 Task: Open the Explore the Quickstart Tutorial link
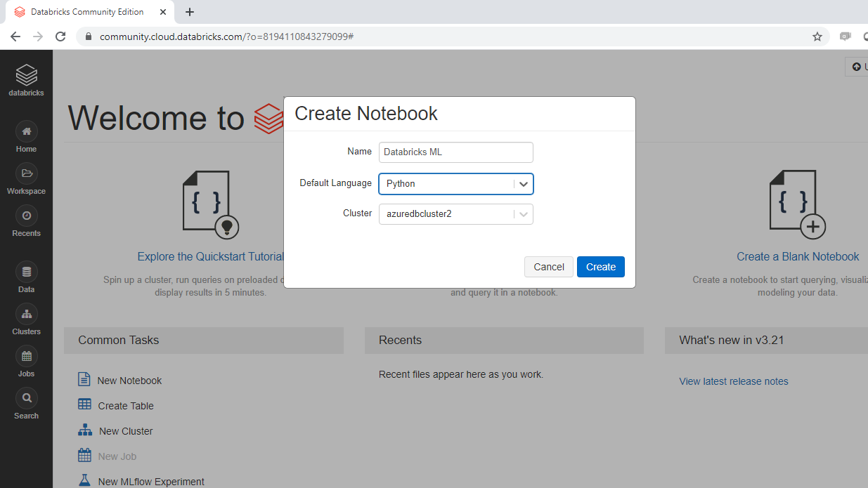211,256
